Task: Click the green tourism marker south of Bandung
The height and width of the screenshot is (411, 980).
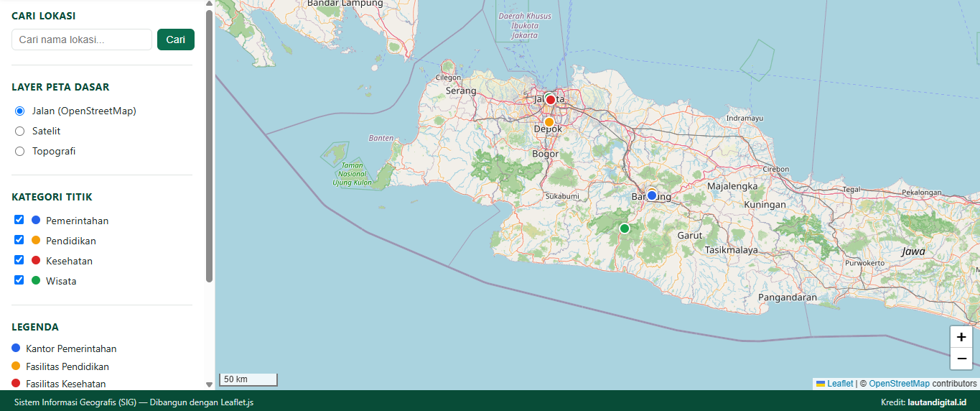Action: click(625, 228)
